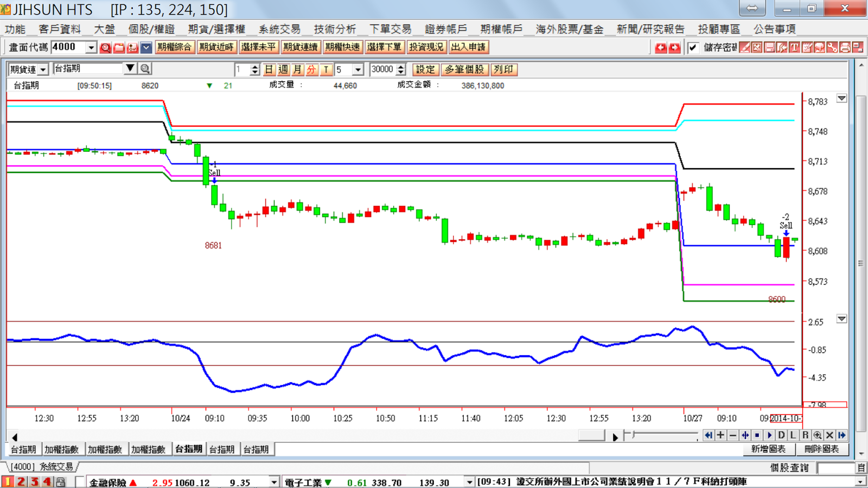Open the 下單交易 menu
Image resolution: width=868 pixels, height=488 pixels.
coord(390,29)
